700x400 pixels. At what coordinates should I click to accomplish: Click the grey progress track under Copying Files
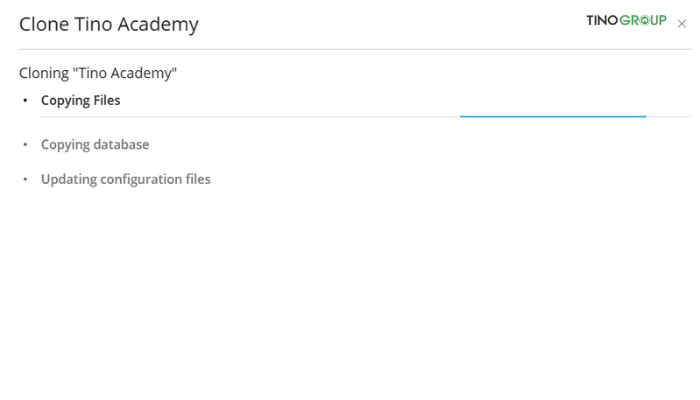pos(366,117)
